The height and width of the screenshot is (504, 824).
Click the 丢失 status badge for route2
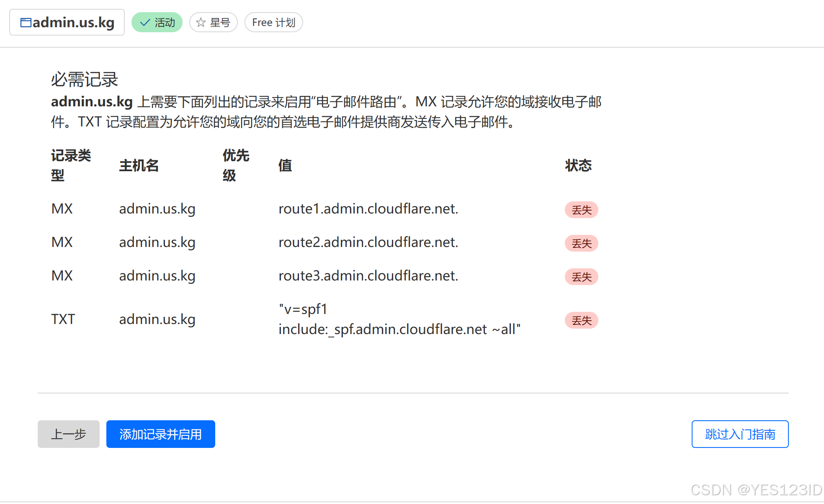pyautogui.click(x=581, y=243)
